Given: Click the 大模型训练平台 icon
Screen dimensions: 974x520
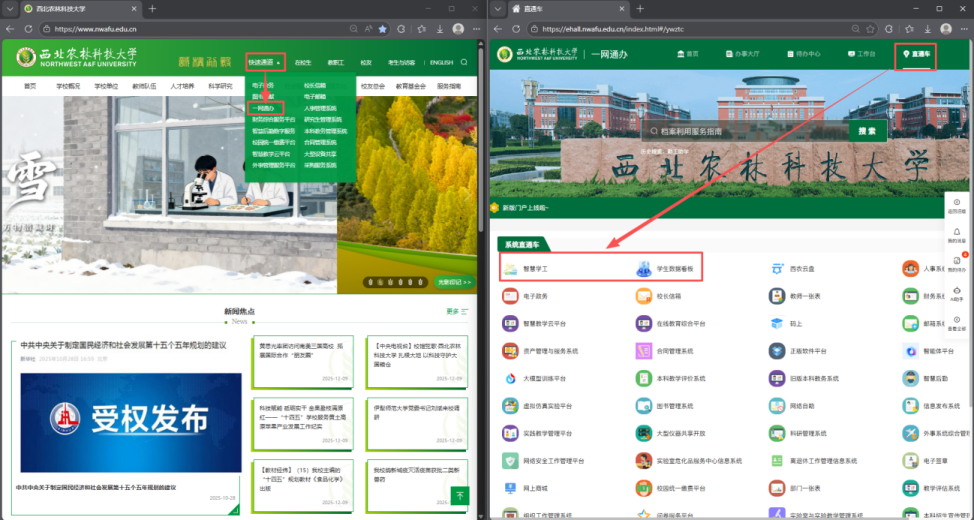Looking at the screenshot, I should [x=511, y=379].
